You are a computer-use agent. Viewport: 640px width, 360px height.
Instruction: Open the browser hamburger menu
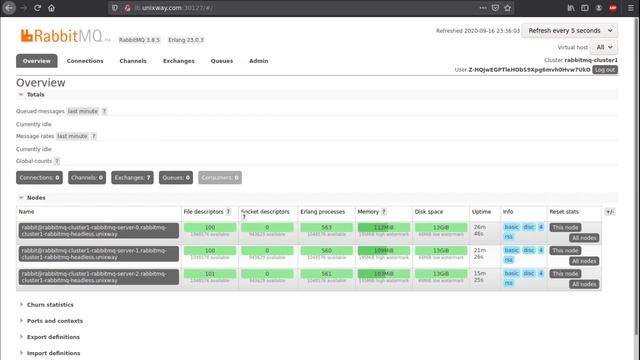pyautogui.click(x=630, y=8)
